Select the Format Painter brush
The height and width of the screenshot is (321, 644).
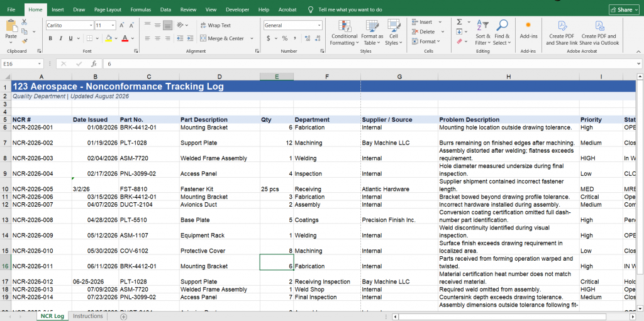coord(25,41)
